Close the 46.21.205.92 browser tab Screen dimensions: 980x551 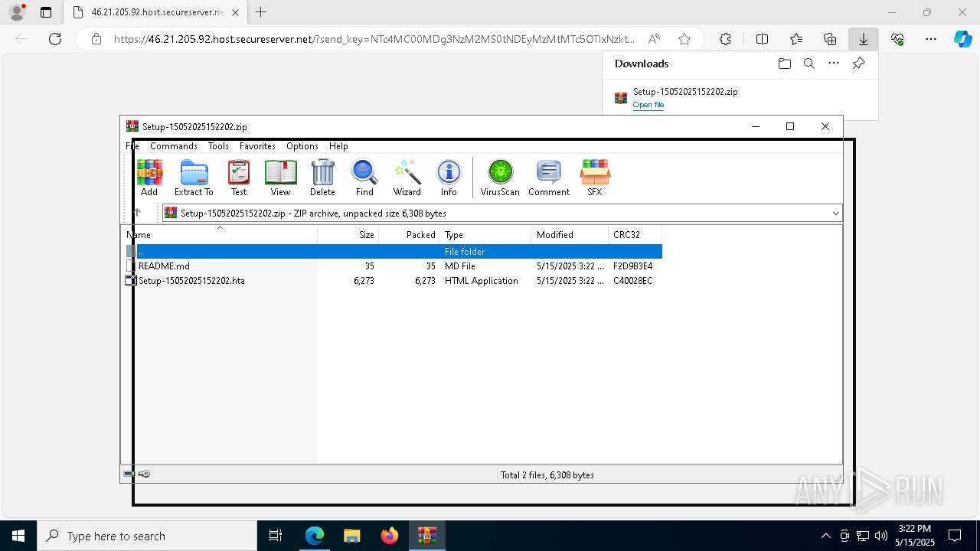point(235,12)
